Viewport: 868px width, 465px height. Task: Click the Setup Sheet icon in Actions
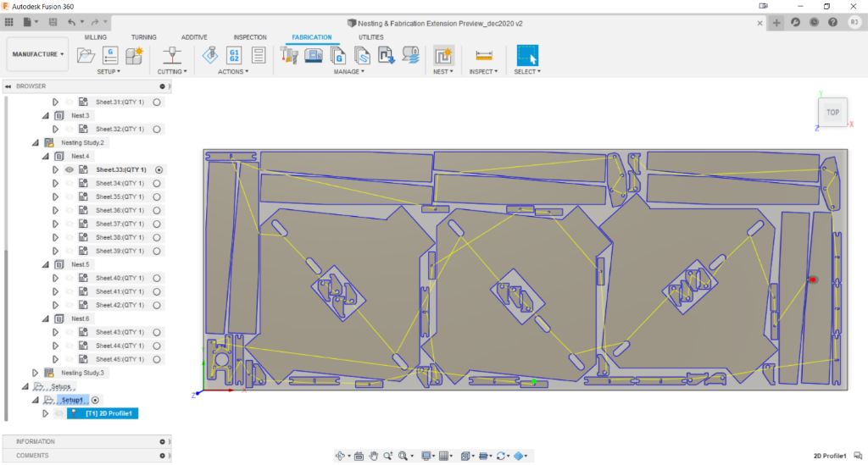(x=259, y=56)
